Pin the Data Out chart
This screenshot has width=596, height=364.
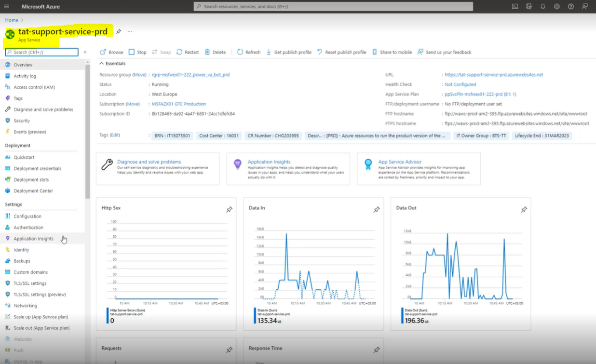tap(524, 210)
